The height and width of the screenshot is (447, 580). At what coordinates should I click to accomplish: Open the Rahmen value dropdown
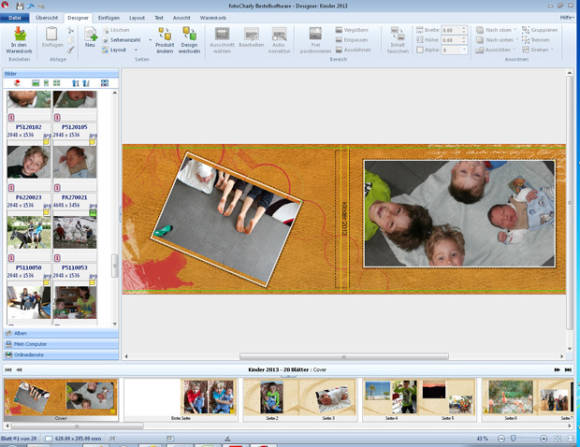coord(464,50)
